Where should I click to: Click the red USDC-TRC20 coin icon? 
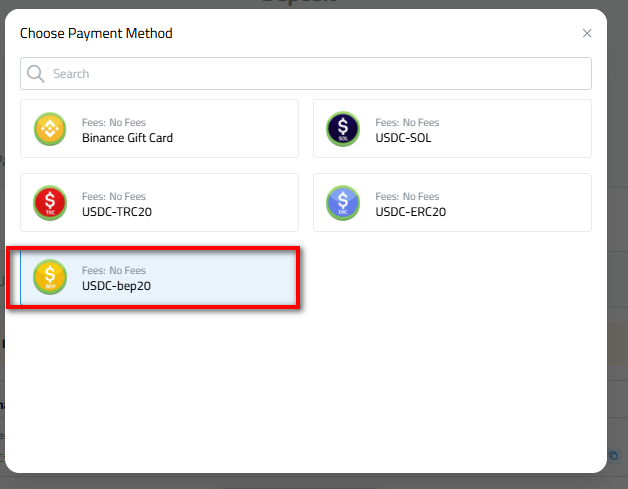click(50, 203)
